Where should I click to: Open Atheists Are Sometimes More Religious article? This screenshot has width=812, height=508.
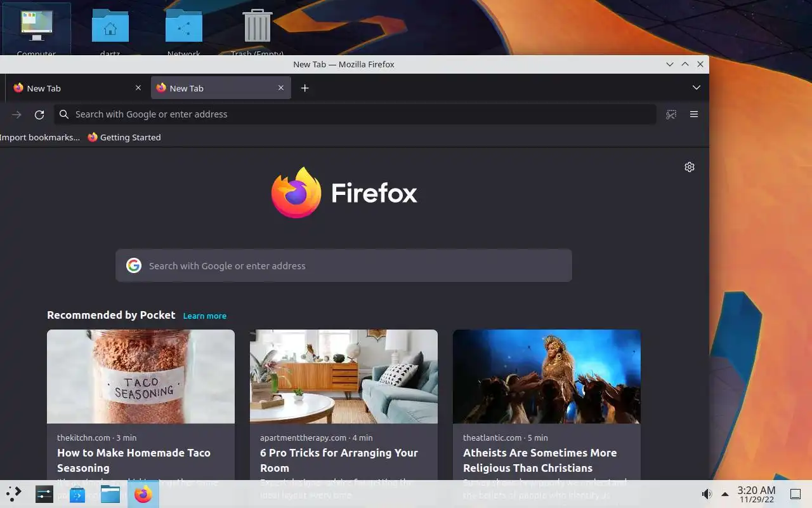[540, 460]
